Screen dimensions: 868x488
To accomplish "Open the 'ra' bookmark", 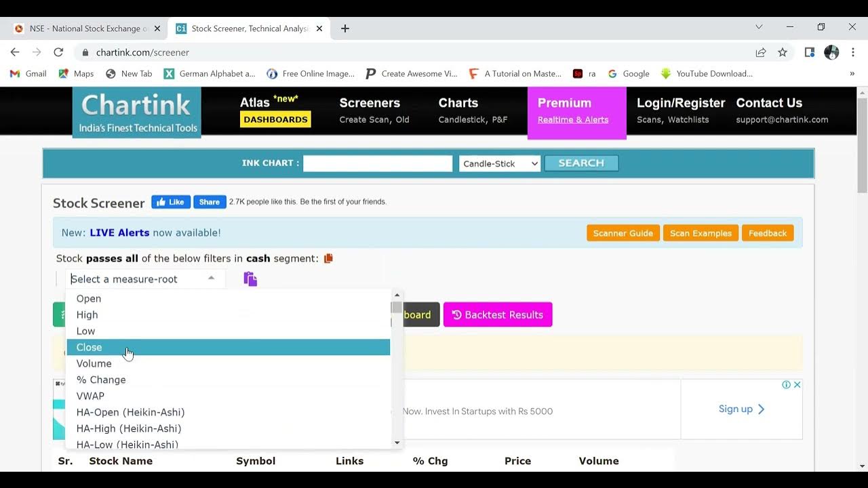I will click(585, 74).
